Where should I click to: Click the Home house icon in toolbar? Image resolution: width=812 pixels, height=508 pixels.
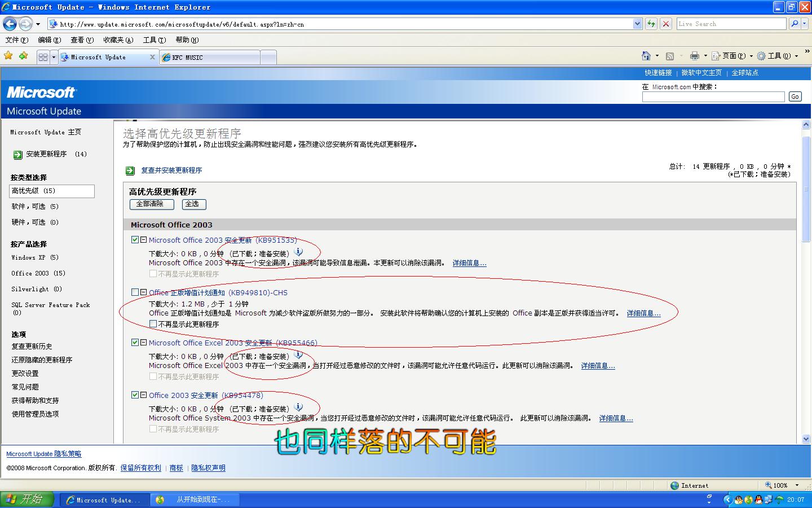[x=646, y=56]
